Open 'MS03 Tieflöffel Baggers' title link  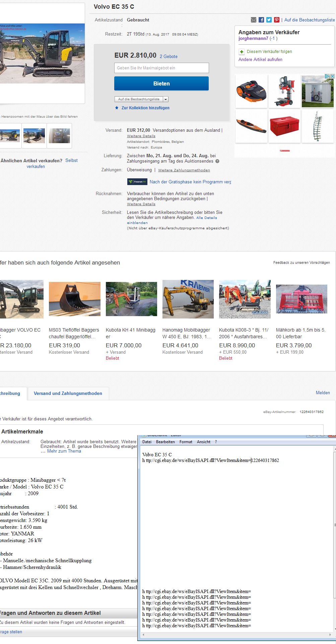(74, 333)
